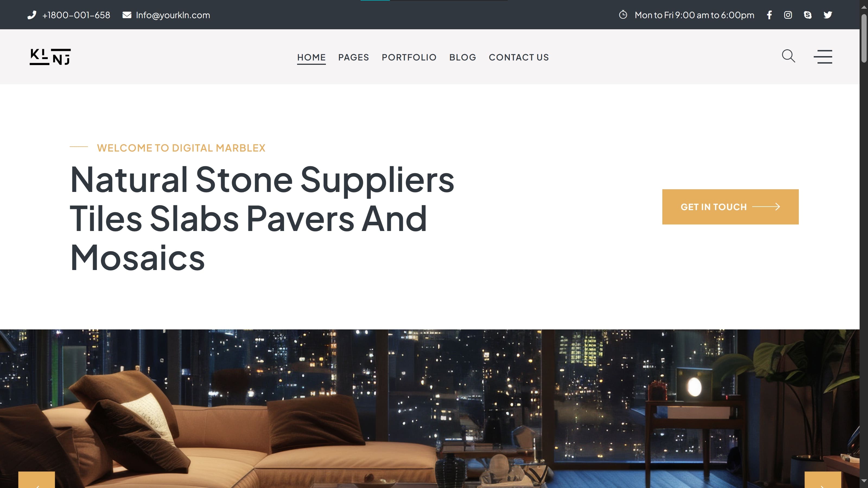Open the Twitter social link
This screenshot has width=868, height=488.
828,15
